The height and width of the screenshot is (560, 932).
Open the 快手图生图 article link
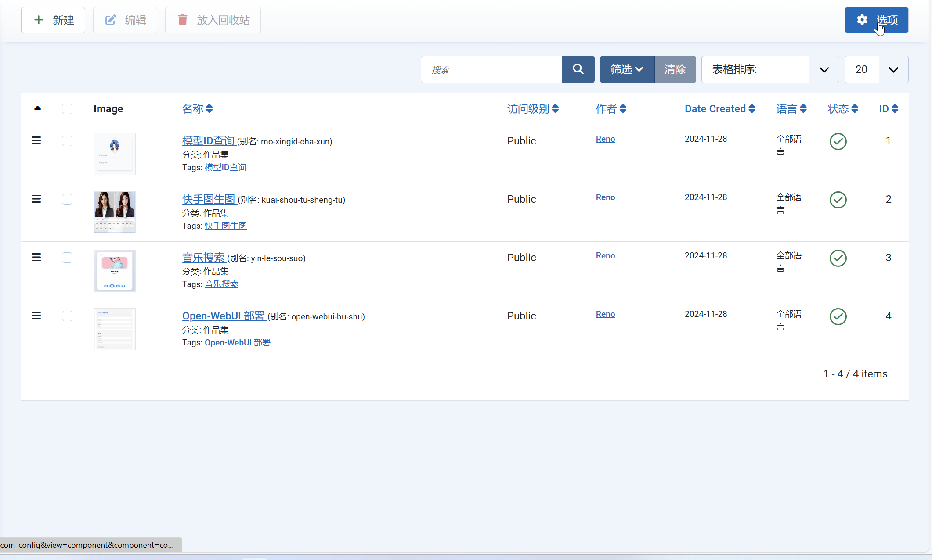(209, 199)
